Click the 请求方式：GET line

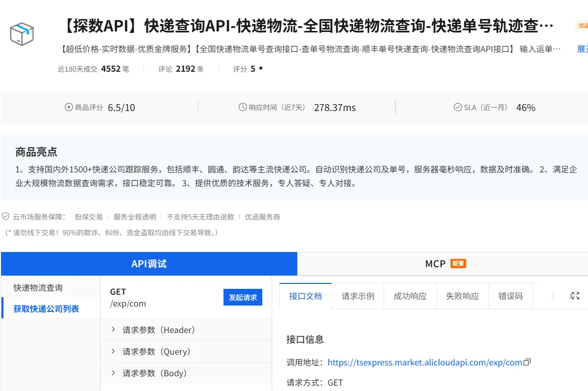[x=314, y=382]
